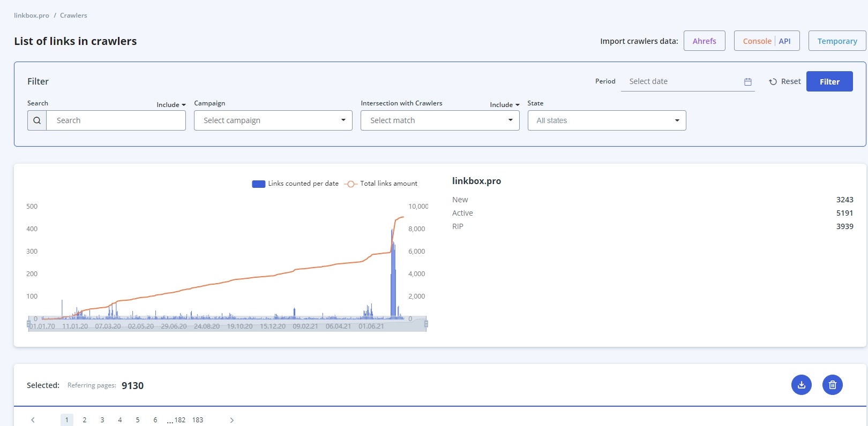Open the All states dropdown

[607, 120]
